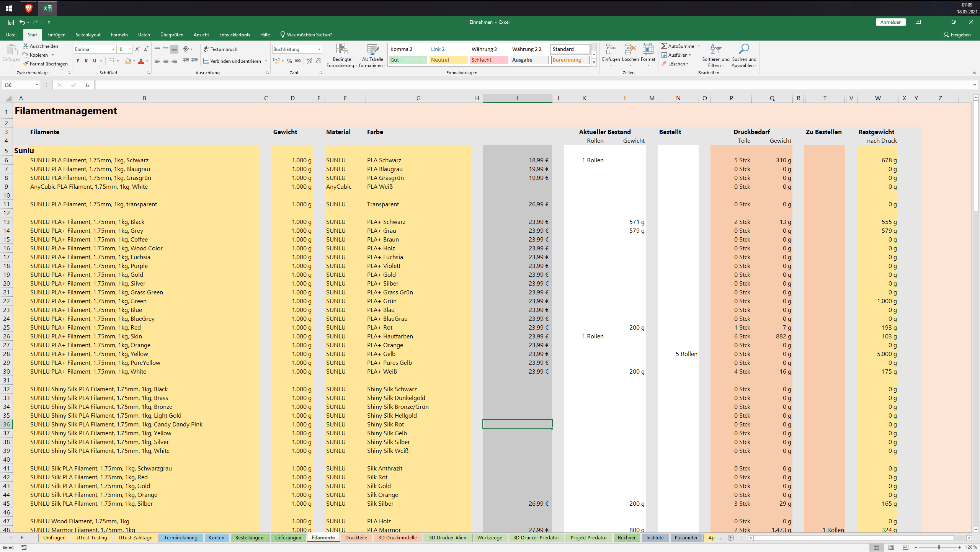The height and width of the screenshot is (552, 980).
Task: Click the Freigeben share button
Action: [x=957, y=35]
